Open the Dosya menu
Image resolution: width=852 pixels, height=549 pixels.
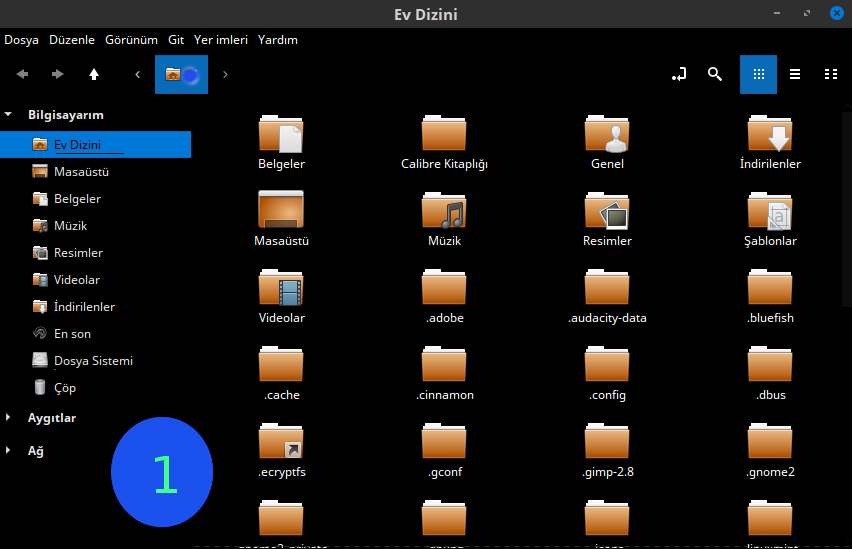[x=21, y=40]
